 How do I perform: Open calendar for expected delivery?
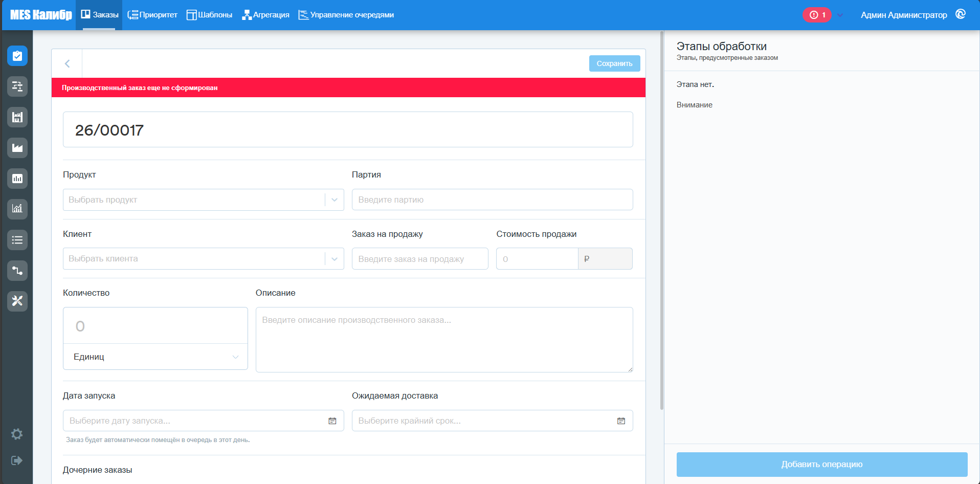[x=621, y=421]
